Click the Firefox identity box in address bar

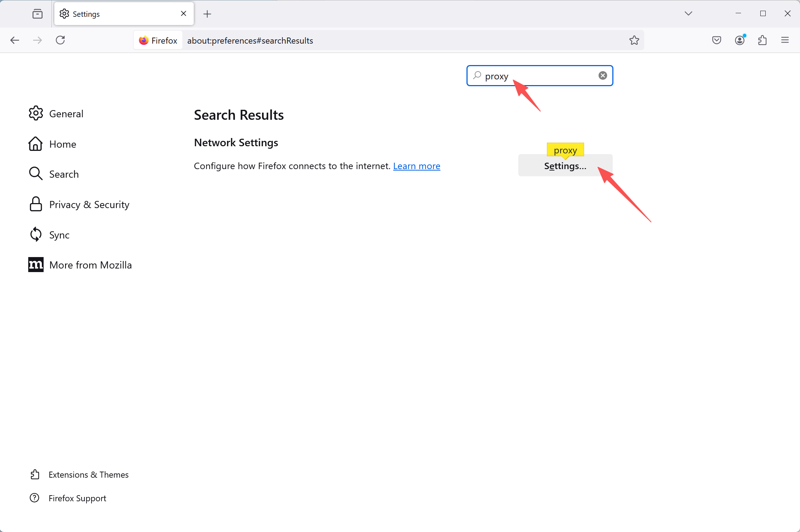pos(158,40)
